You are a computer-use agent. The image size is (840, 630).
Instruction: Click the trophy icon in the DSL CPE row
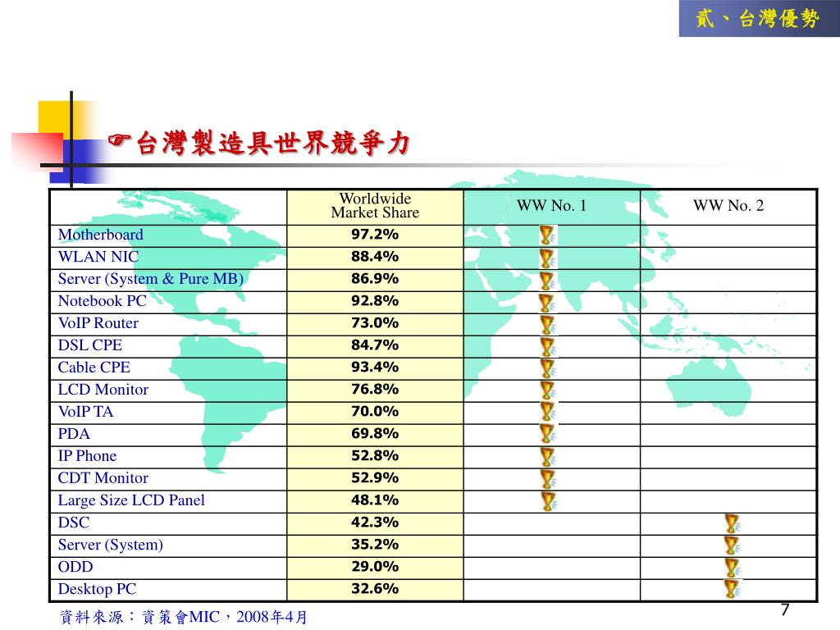click(x=547, y=345)
